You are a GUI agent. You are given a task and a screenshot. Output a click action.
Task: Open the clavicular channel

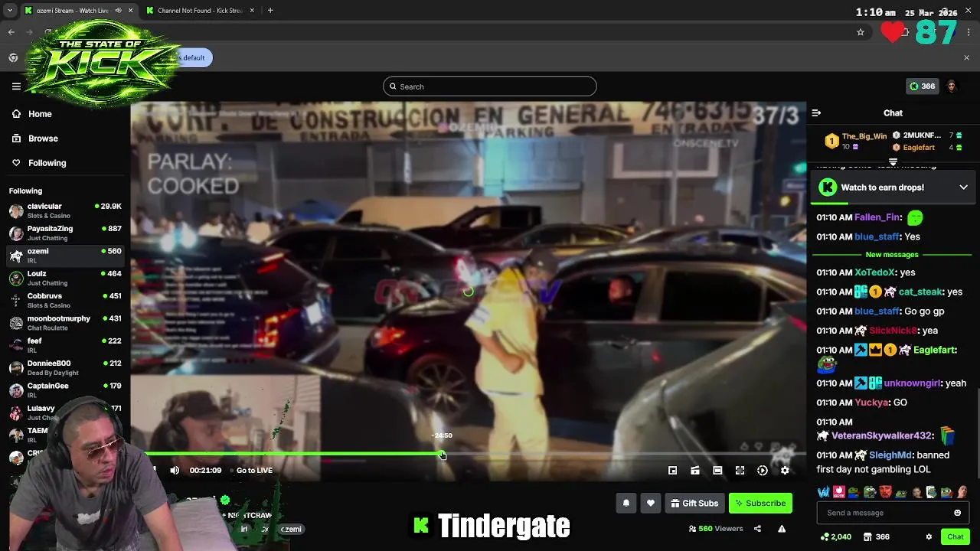[x=65, y=210]
